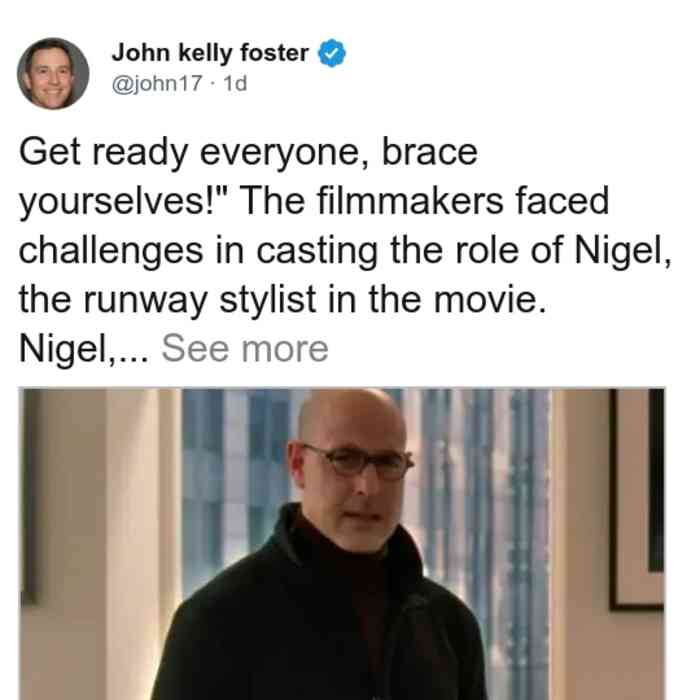The height and width of the screenshot is (700, 700).
Task: Click the word 'brace' in first line
Action: [429, 152]
